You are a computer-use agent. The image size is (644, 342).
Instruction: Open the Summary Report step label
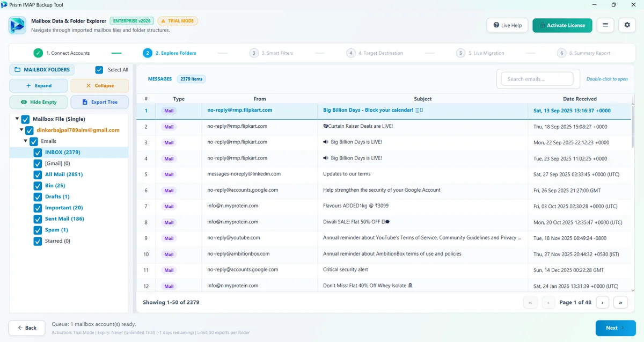click(590, 53)
